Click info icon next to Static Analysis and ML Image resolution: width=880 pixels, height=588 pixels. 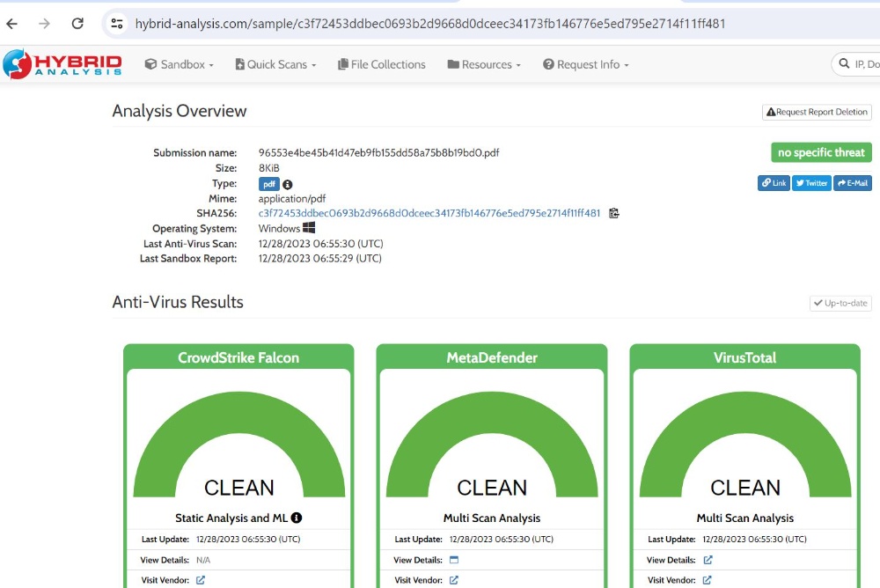(x=297, y=518)
